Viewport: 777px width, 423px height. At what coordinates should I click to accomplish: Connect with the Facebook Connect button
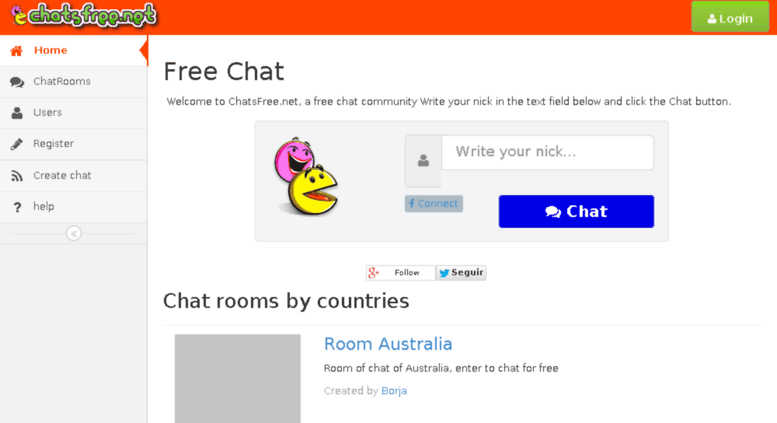[x=434, y=204]
